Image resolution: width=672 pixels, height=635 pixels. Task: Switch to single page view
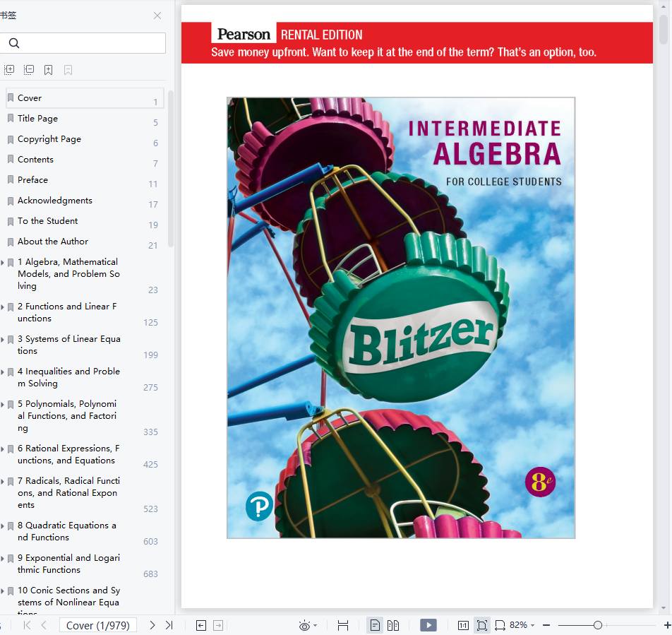click(375, 625)
